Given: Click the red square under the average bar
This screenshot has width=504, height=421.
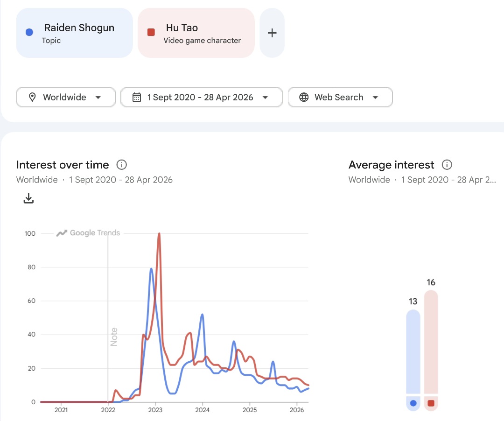Looking at the screenshot, I should 431,403.
